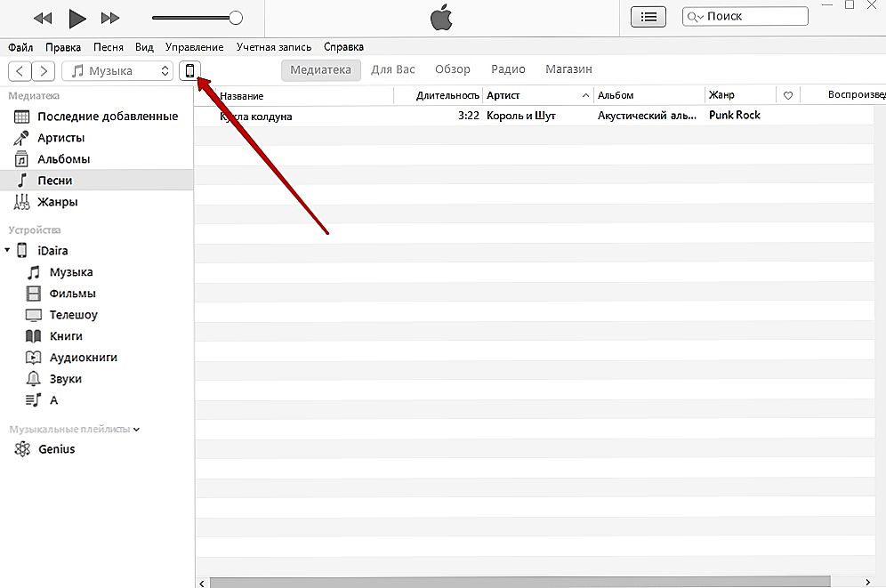
Task: Collapse the iDaira device tree
Action: 8,251
